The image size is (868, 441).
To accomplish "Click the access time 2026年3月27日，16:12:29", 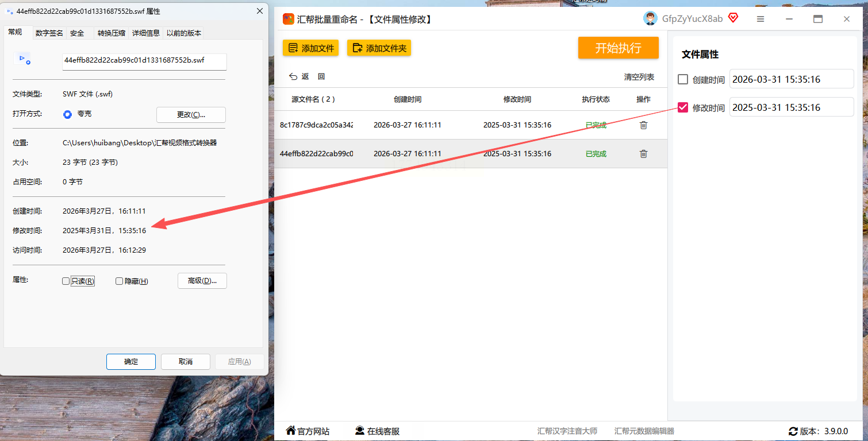I will point(104,250).
